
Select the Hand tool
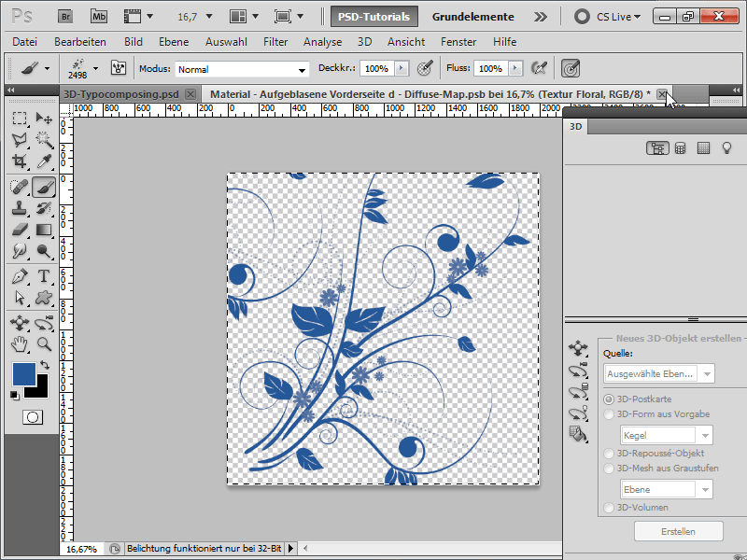pyautogui.click(x=20, y=344)
